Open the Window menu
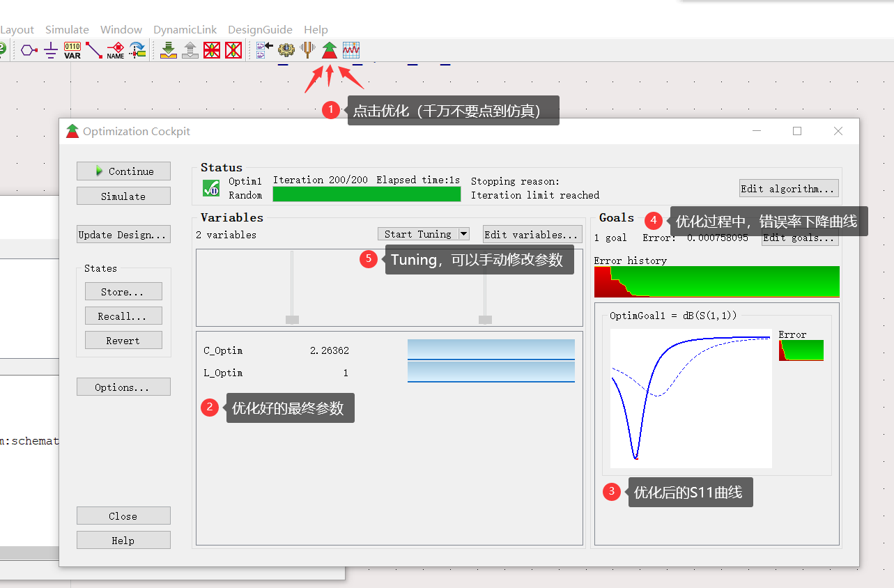 point(121,29)
